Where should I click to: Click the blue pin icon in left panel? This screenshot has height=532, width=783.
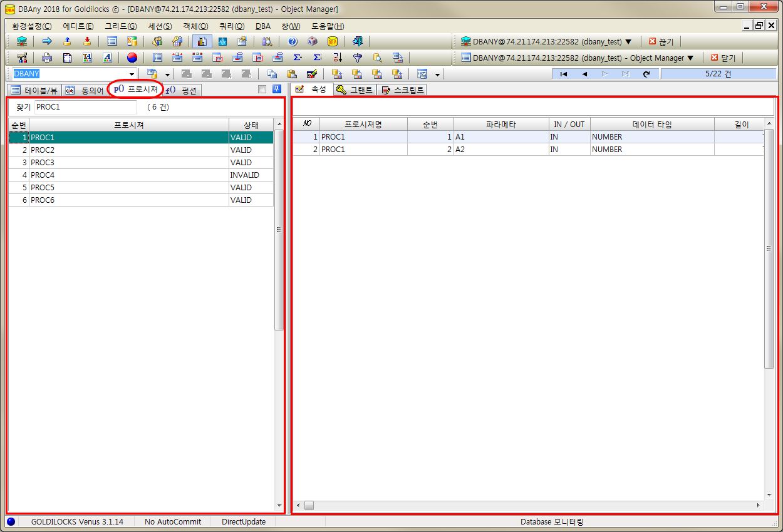tap(276, 89)
